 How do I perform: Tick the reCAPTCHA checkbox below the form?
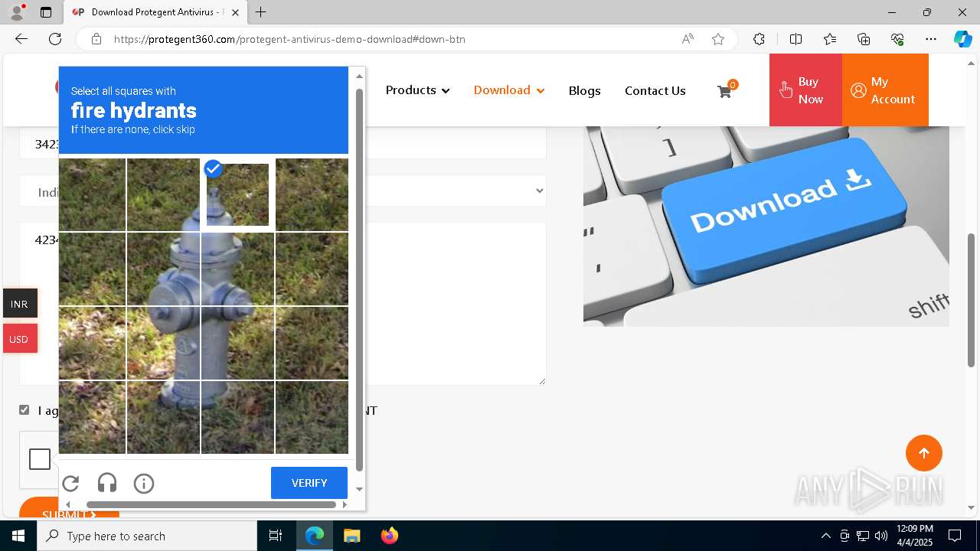coord(40,459)
